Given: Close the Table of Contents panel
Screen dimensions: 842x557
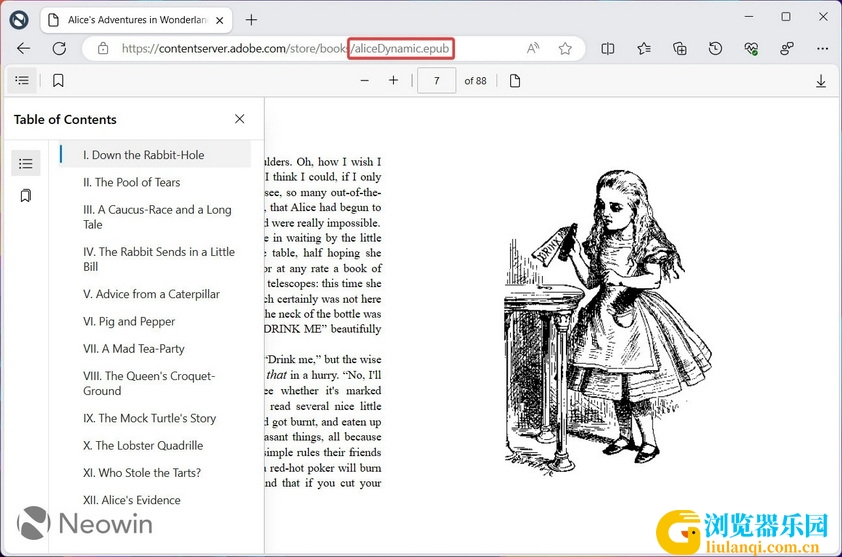Looking at the screenshot, I should click(x=239, y=119).
